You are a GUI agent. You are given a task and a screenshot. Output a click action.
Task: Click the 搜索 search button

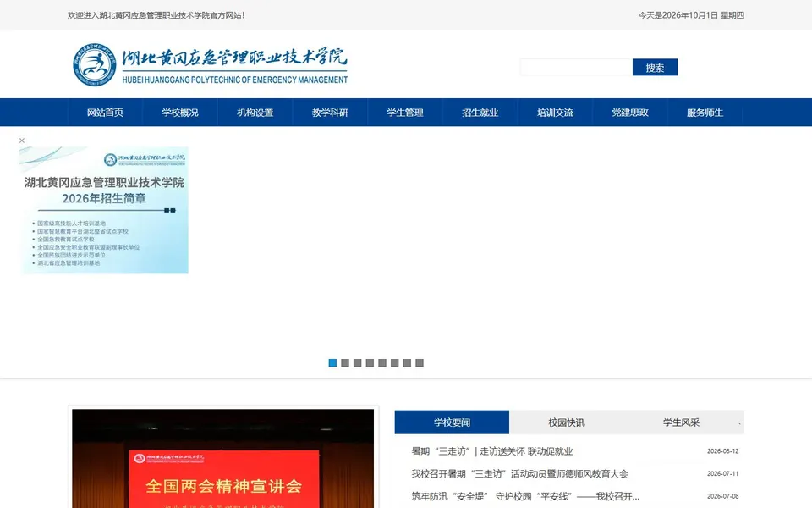(655, 68)
